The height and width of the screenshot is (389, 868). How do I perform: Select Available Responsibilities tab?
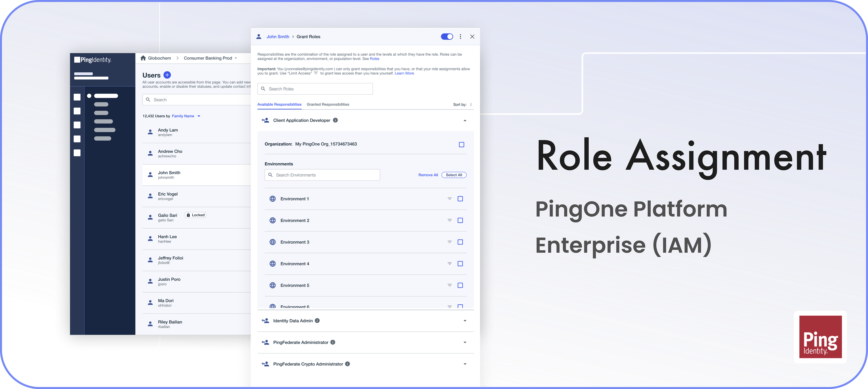click(279, 104)
